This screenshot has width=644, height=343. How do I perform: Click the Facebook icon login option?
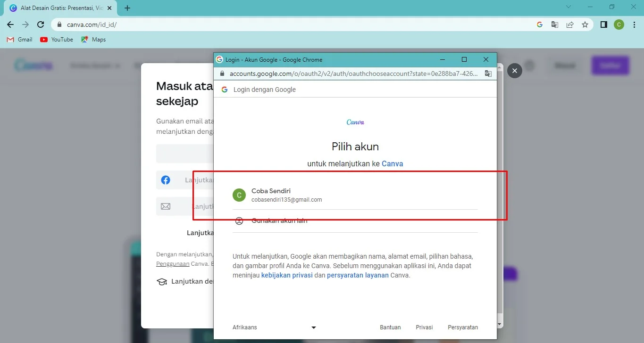(x=166, y=180)
